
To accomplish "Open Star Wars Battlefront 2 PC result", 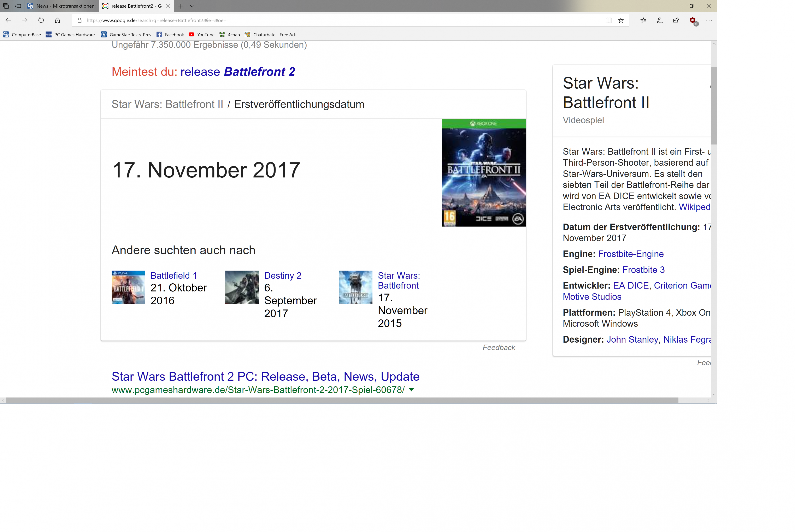I will pos(265,377).
